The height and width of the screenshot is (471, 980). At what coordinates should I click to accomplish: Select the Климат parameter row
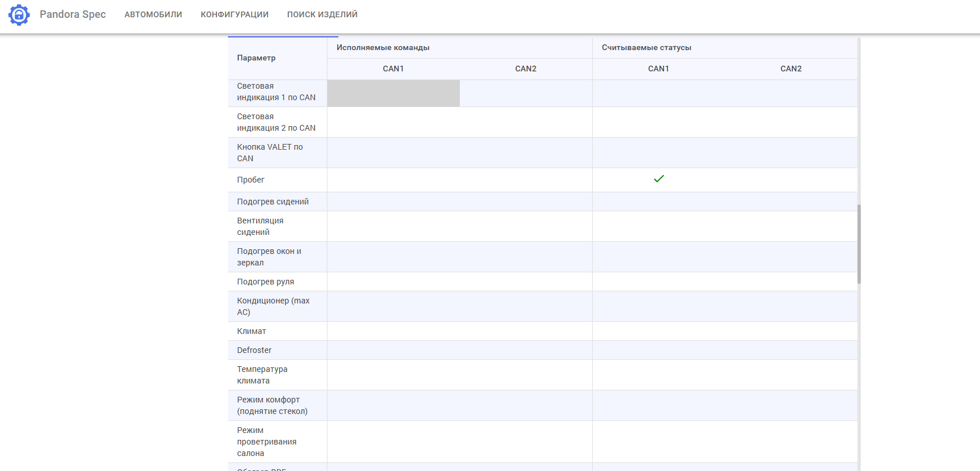(251, 331)
